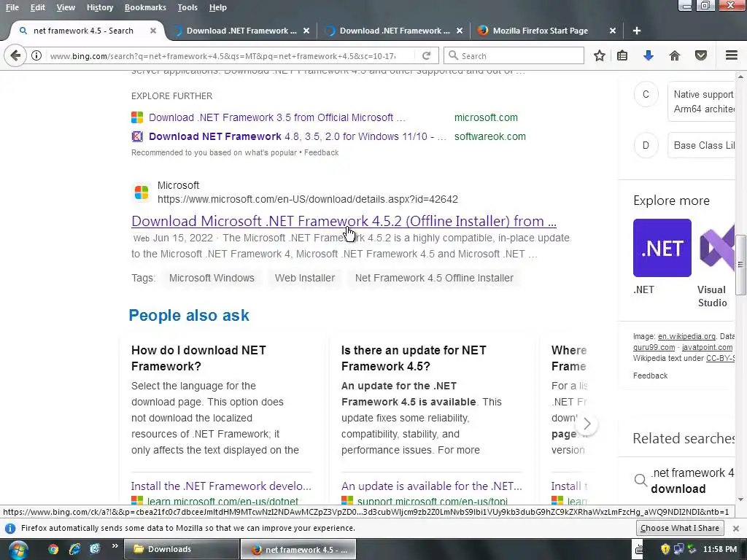The height and width of the screenshot is (560, 747).
Task: Click the system tray clock 11:58 PM
Action: click(719, 549)
